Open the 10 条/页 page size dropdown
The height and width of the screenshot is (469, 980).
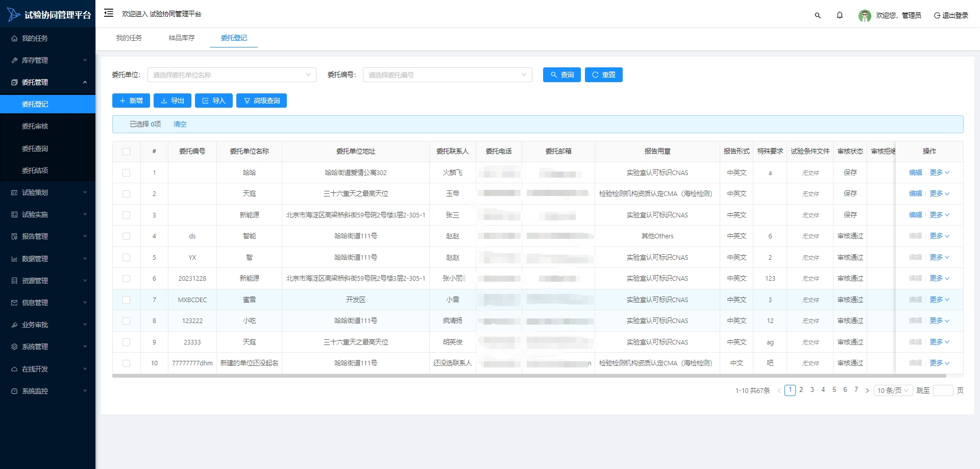[893, 390]
